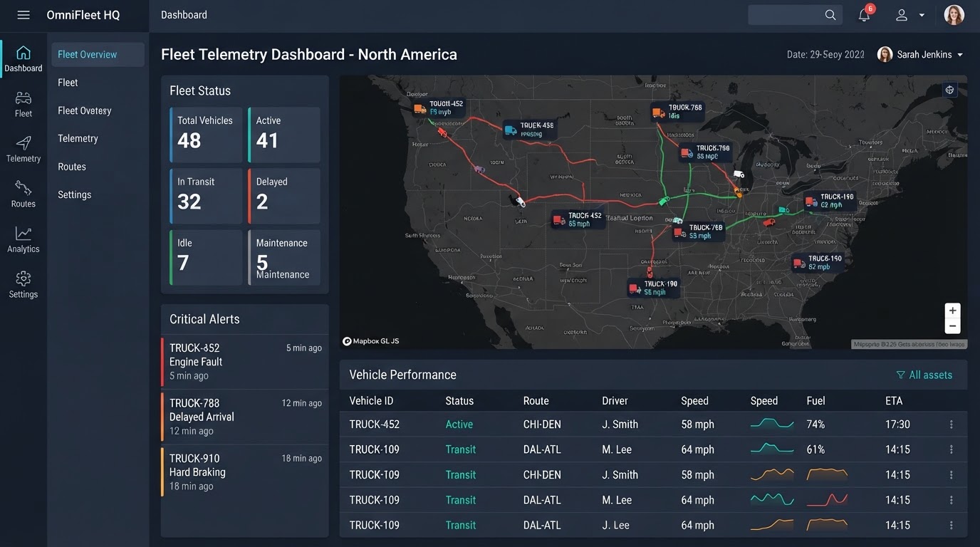The height and width of the screenshot is (547, 980).
Task: Click the Vehicle ID column header
Action: (371, 401)
